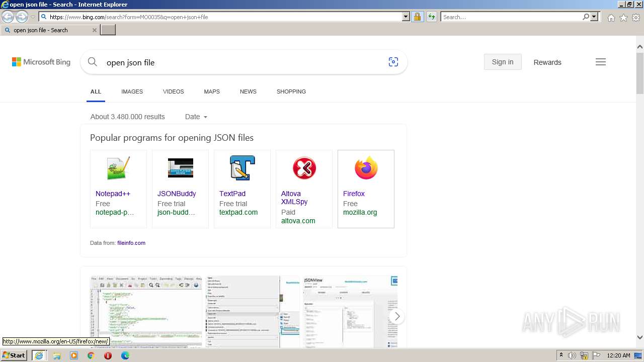Open the search provider dropdown
The image size is (644, 362).
pos(594,17)
